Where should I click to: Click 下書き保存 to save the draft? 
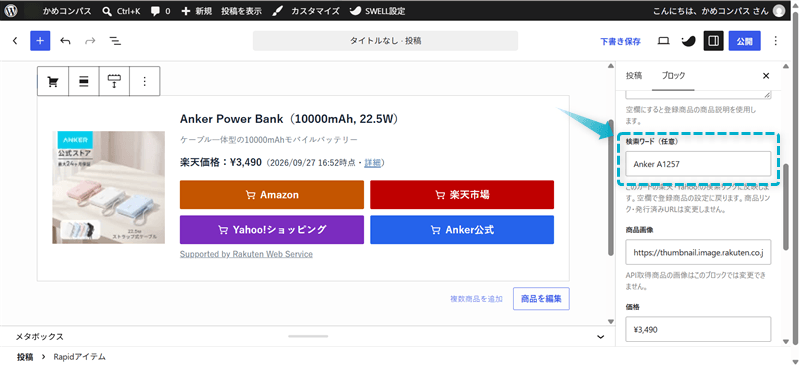point(620,41)
